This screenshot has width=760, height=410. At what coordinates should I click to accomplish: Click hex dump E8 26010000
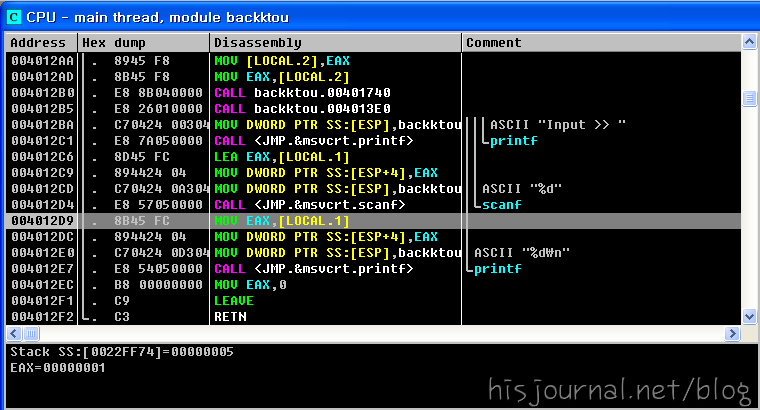tap(158, 109)
